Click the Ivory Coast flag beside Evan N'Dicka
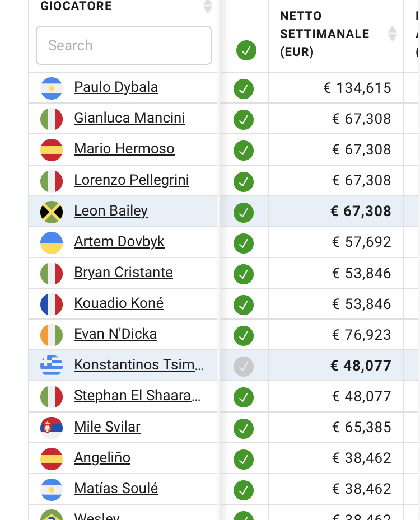Viewport: 420px width, 520px height. point(52,335)
